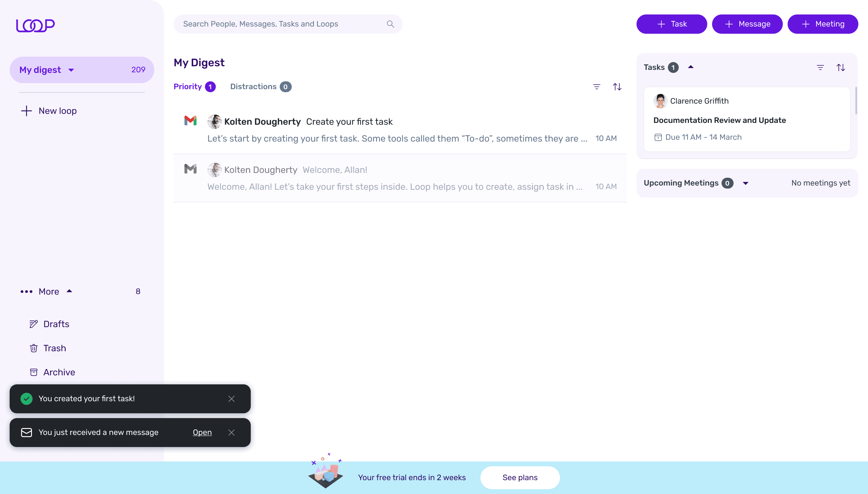This screenshot has width=868, height=494.
Task: Click the Tasks panel sort icon
Action: pos(841,67)
